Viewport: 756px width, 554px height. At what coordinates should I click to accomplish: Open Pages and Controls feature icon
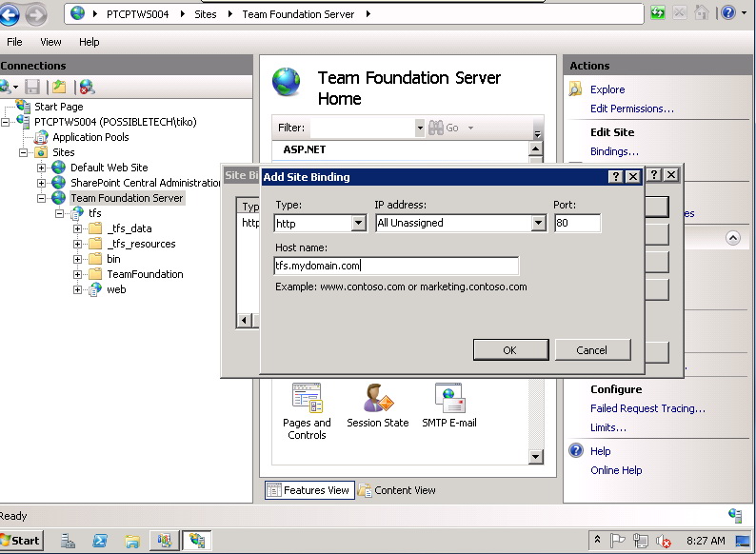307,398
